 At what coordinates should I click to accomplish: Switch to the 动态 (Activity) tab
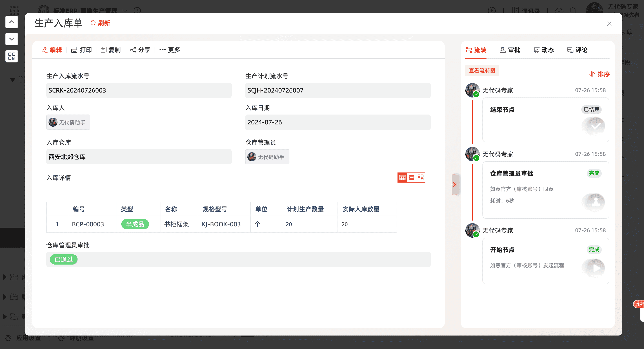[544, 50]
